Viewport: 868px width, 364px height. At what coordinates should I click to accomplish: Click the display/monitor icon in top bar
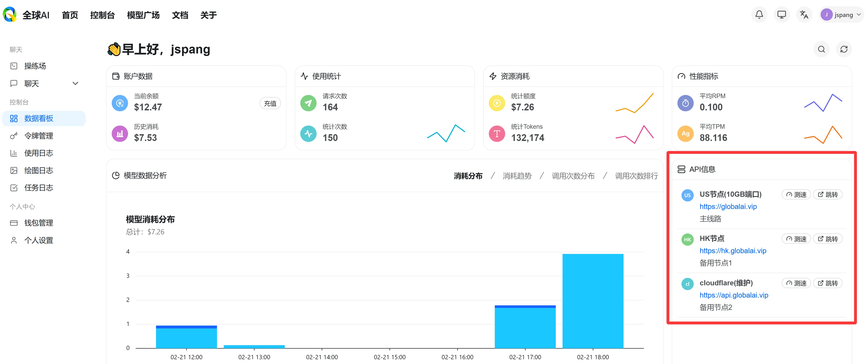782,15
